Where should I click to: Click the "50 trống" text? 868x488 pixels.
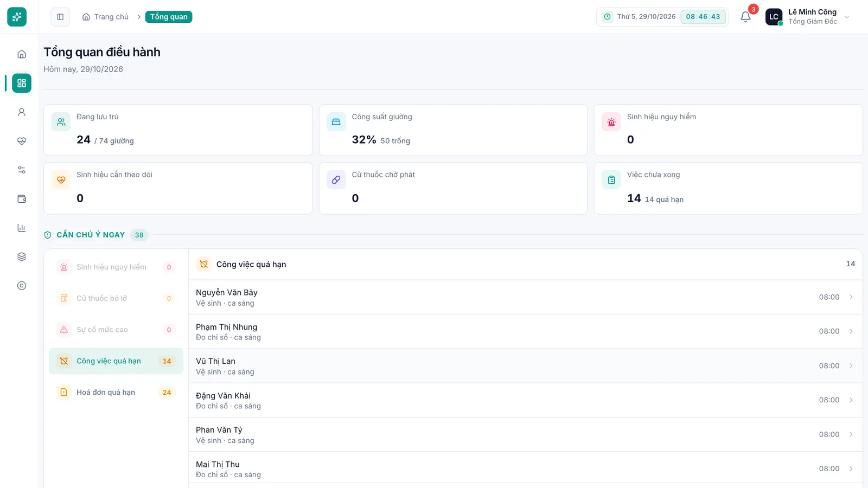click(395, 141)
